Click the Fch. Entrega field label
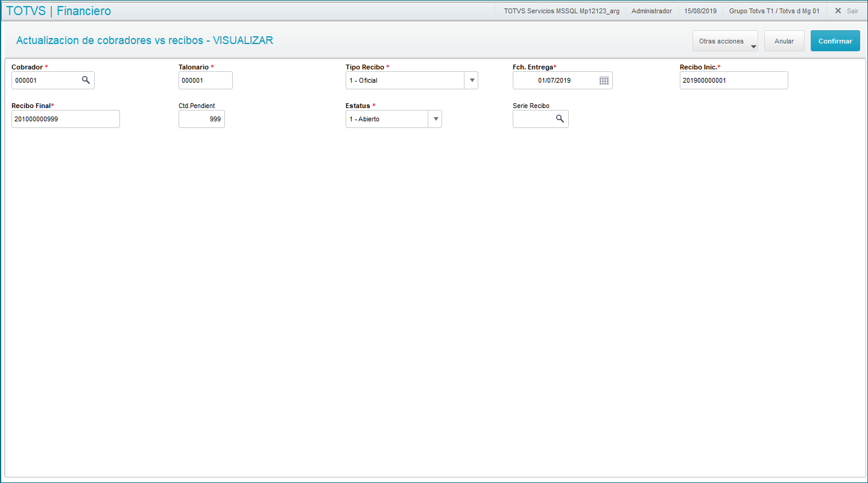The image size is (868, 483). click(533, 67)
